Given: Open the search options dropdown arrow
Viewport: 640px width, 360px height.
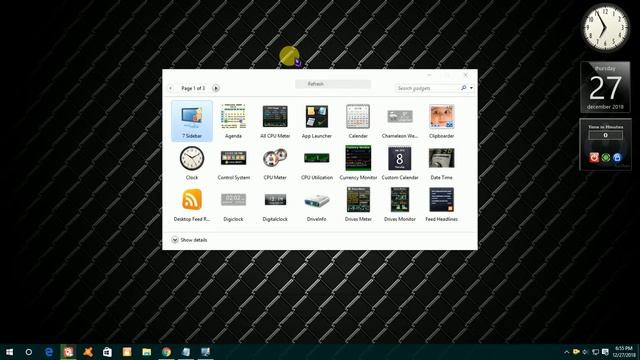Looking at the screenshot, I should (x=471, y=88).
